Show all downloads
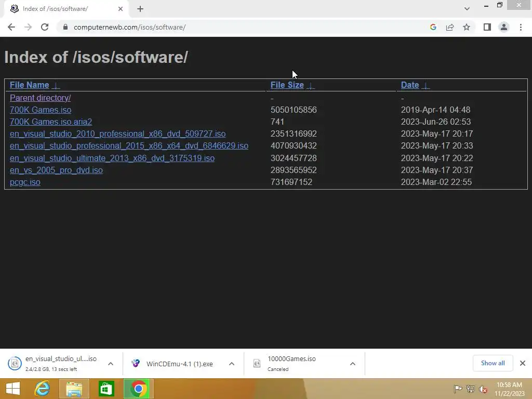Image resolution: width=532 pixels, height=399 pixels. point(493,363)
